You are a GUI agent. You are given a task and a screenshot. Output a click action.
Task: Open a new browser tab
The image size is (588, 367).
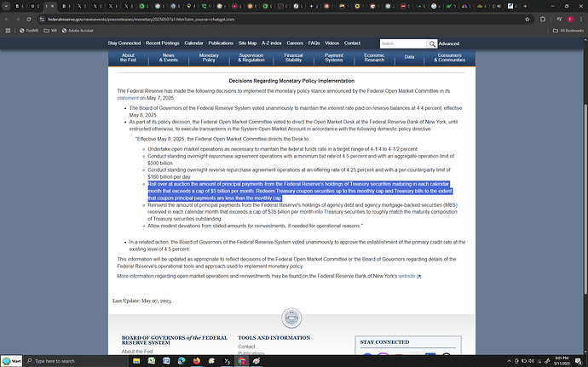(525, 6)
